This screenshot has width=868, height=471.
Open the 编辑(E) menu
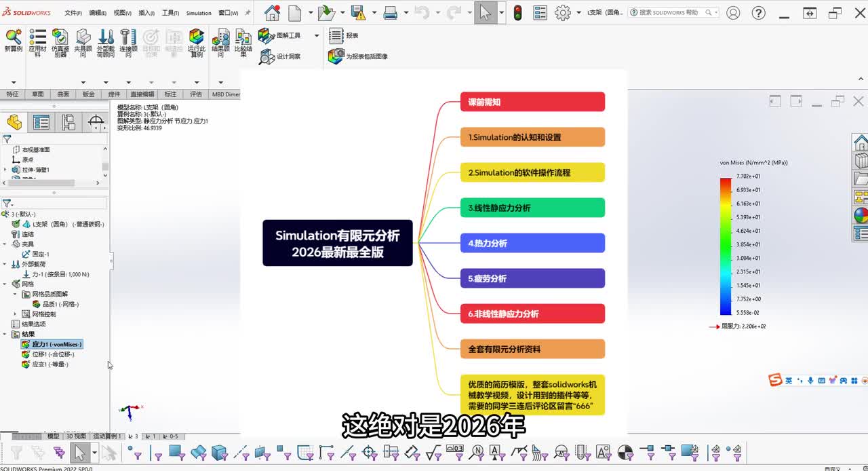tap(98, 13)
